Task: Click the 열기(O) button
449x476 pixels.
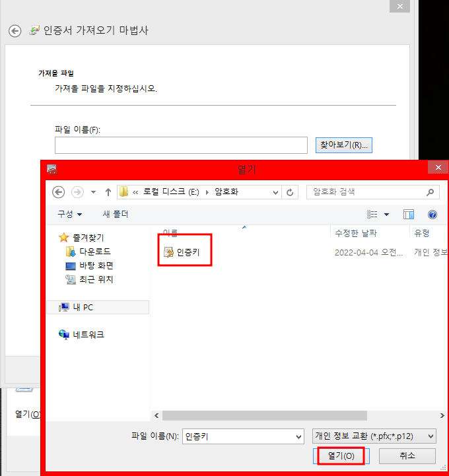Action: [x=341, y=456]
